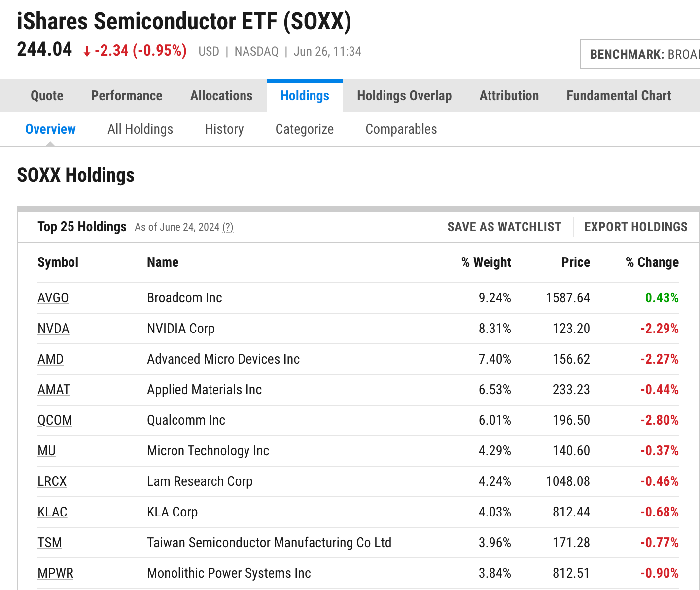Click the % Change column header
Image resolution: width=700 pixels, height=590 pixels.
(x=652, y=262)
